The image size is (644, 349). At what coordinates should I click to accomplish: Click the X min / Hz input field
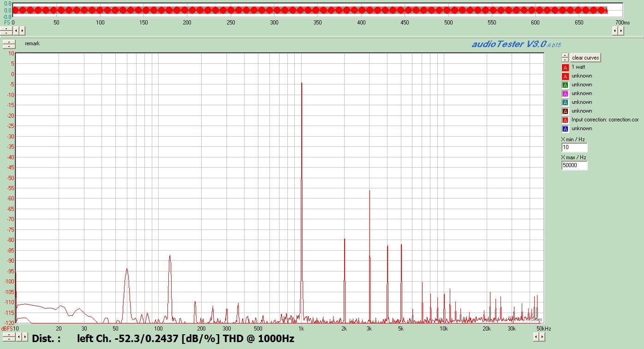574,148
